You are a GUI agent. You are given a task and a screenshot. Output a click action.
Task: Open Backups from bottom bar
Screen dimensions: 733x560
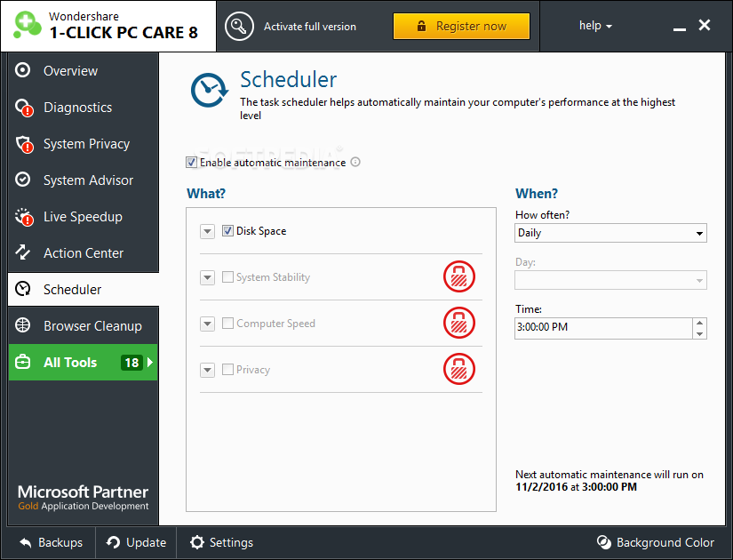pyautogui.click(x=52, y=543)
